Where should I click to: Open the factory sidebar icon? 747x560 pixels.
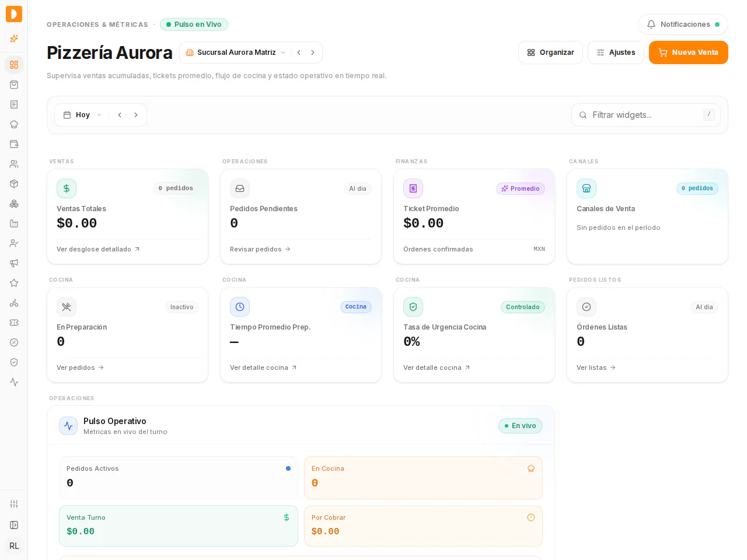[x=14, y=223]
